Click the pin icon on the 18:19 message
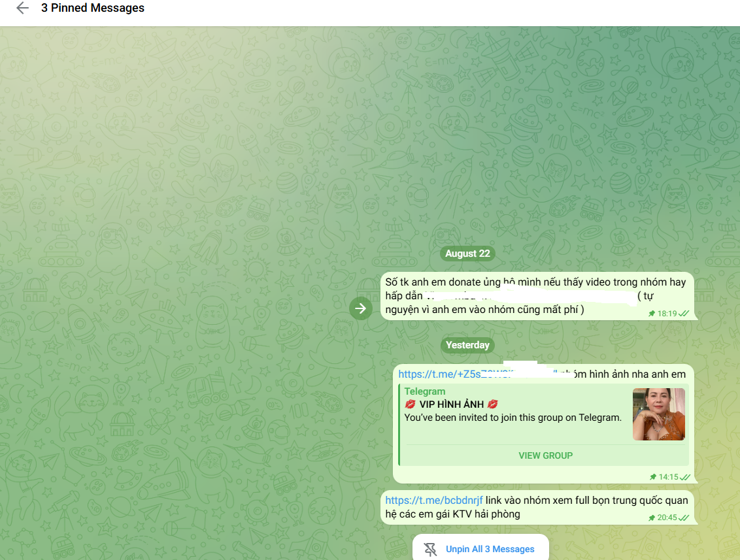Viewport: 740px width, 560px height. pyautogui.click(x=652, y=314)
